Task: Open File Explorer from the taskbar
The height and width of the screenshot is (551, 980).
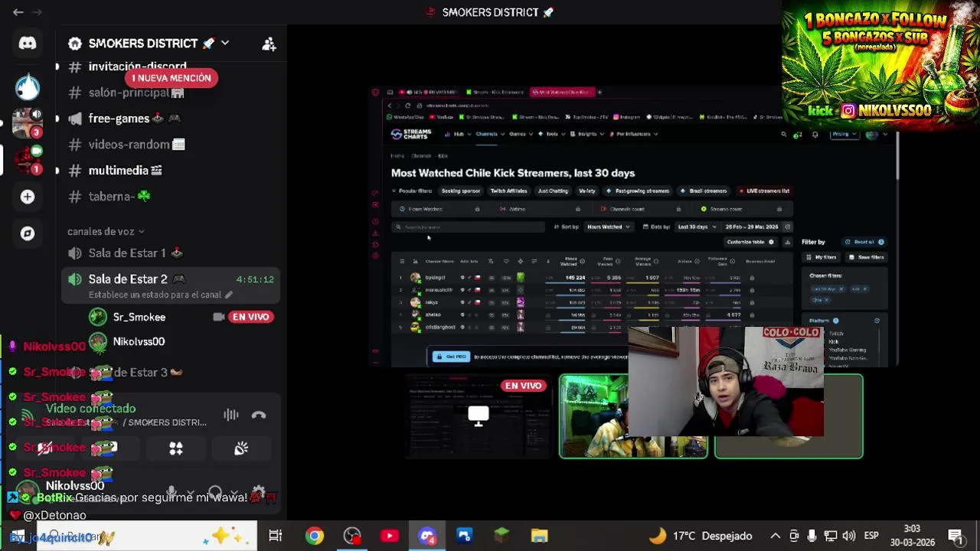Action: tap(539, 536)
